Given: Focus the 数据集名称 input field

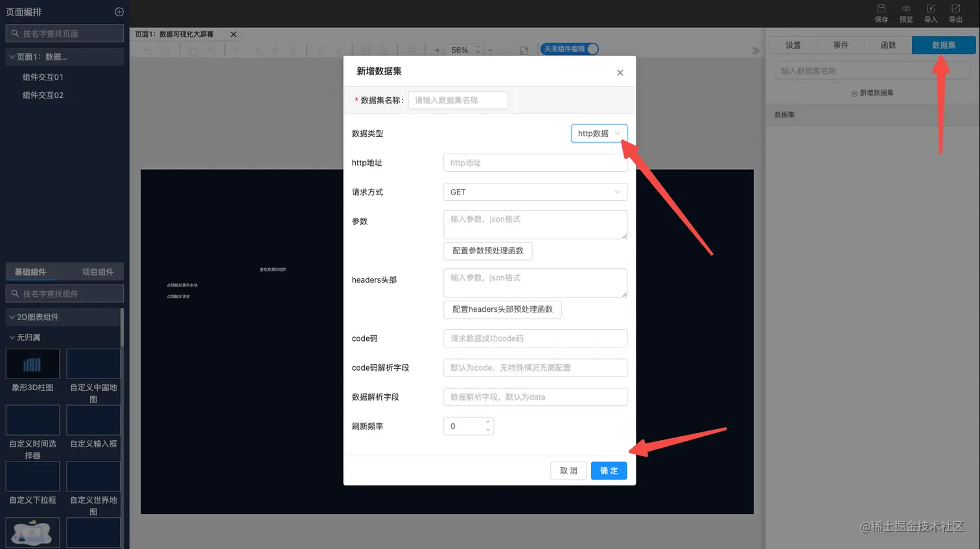Looking at the screenshot, I should pyautogui.click(x=458, y=100).
